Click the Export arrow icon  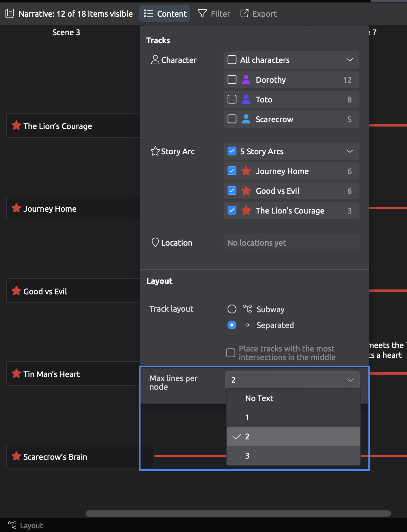[x=244, y=13]
